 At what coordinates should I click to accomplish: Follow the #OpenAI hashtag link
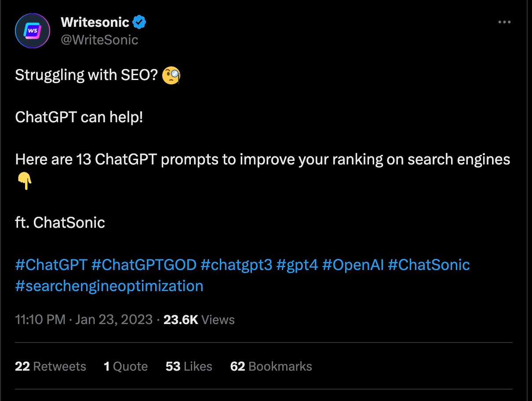(353, 265)
